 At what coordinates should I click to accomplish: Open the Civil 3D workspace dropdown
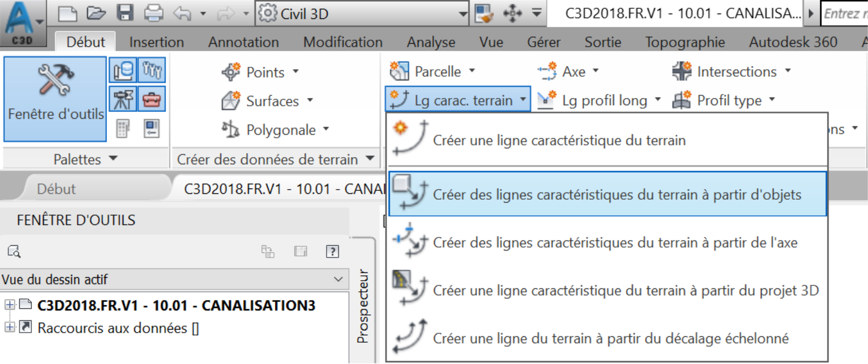(x=363, y=14)
